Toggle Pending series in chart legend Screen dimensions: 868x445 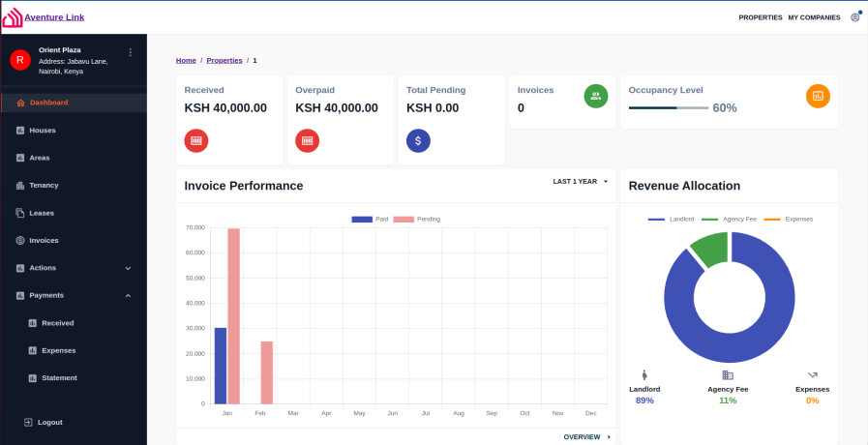click(417, 220)
